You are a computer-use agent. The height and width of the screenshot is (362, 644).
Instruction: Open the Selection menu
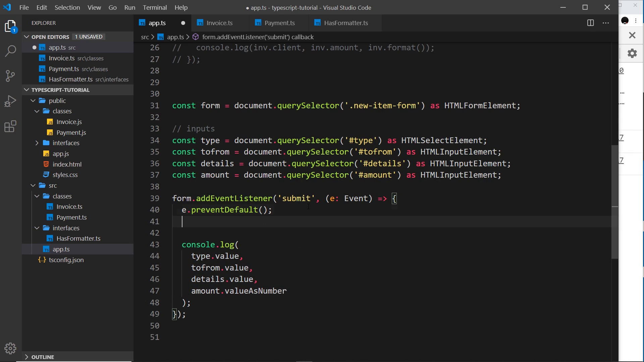click(67, 7)
